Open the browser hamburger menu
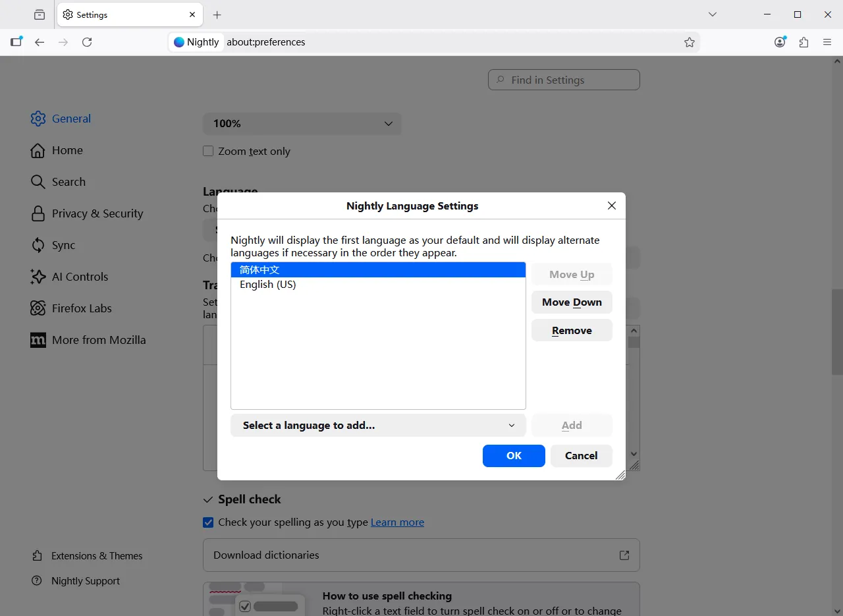Image resolution: width=843 pixels, height=616 pixels. (x=827, y=42)
